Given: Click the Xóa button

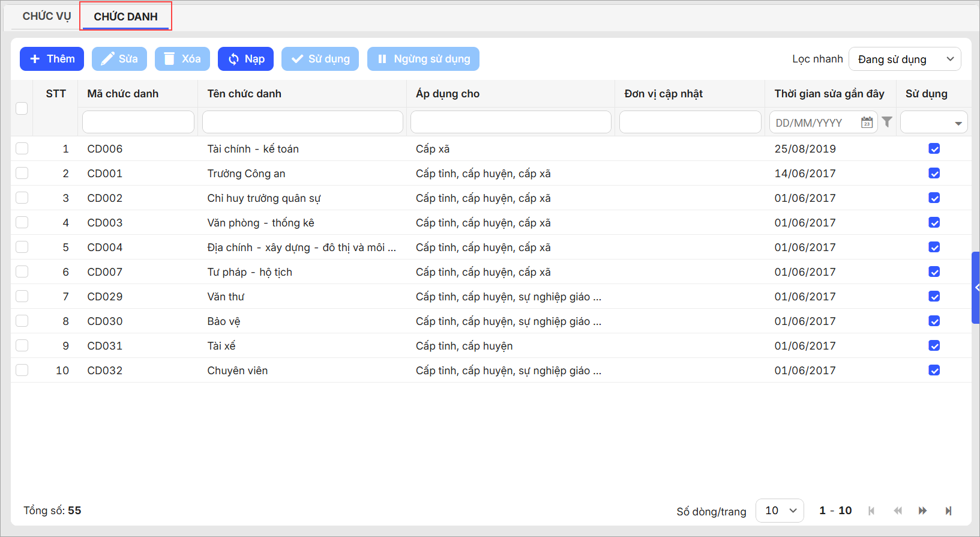Looking at the screenshot, I should (182, 59).
